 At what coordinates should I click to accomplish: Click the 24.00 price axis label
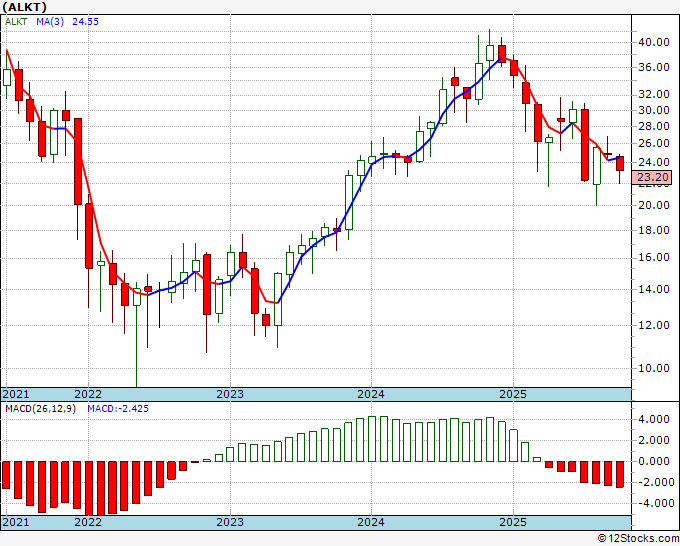pos(654,162)
